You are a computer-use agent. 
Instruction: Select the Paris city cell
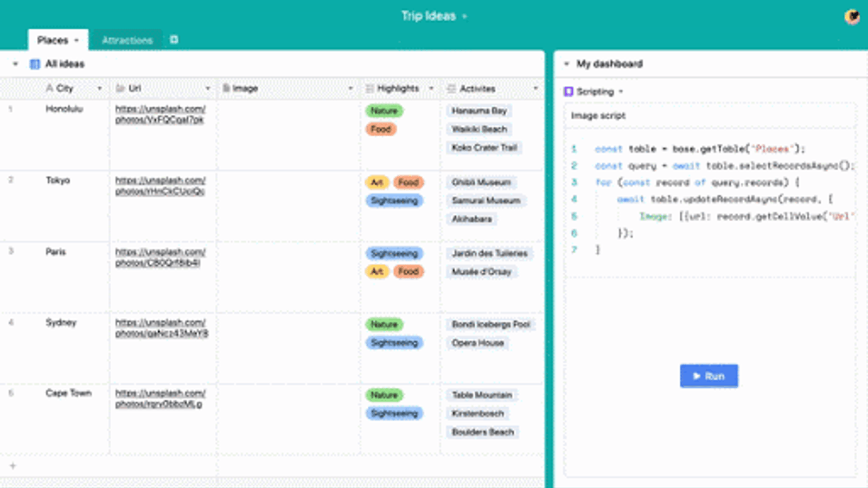click(x=55, y=252)
